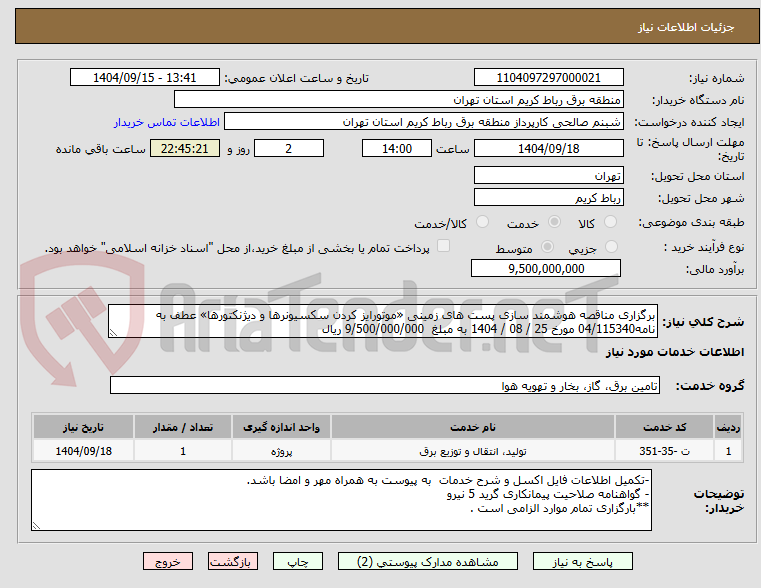Viewport: 761px width, 588px height.
Task: Click the چاپ print button
Action: [298, 561]
